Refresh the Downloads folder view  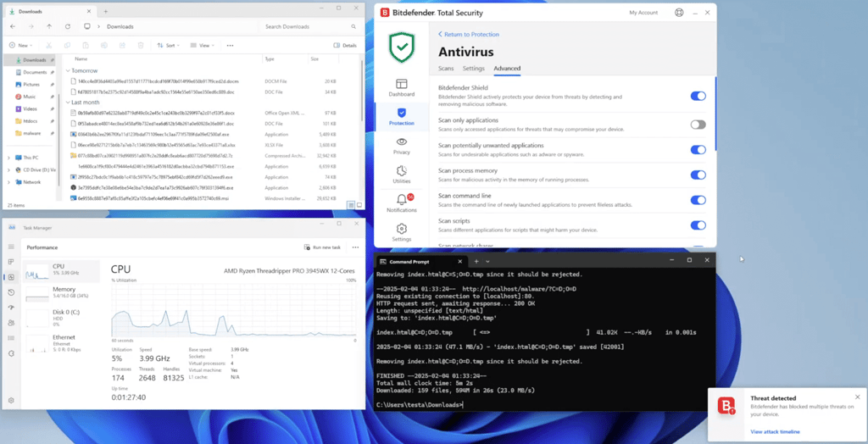click(x=68, y=26)
